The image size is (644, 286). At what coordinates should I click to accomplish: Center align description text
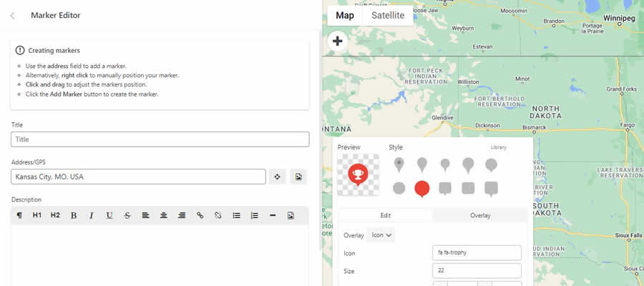coord(163,215)
